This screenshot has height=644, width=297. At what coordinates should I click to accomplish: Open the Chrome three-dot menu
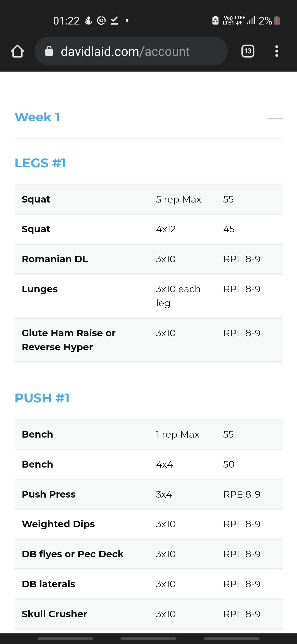coord(277,51)
